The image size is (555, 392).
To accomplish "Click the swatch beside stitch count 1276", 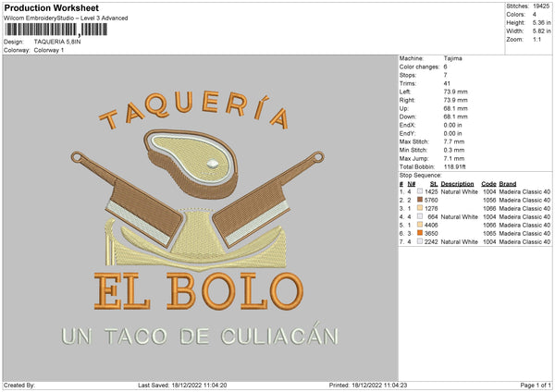I will pos(420,208).
